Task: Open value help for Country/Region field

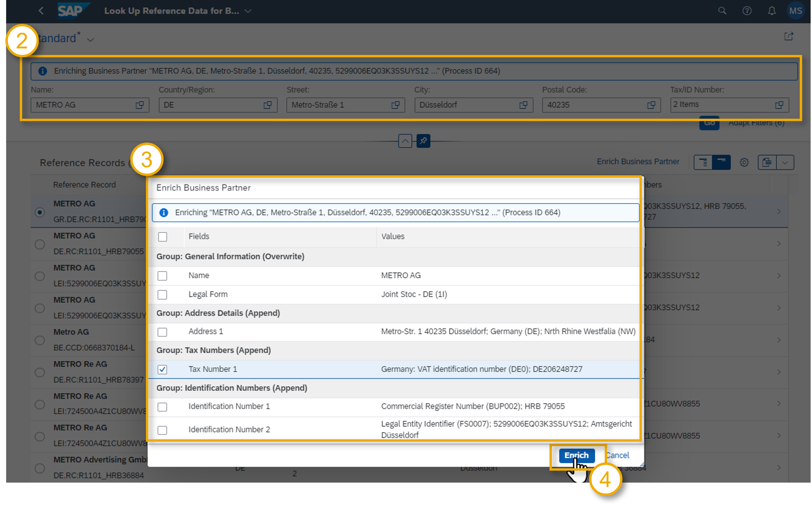Action: tap(268, 105)
